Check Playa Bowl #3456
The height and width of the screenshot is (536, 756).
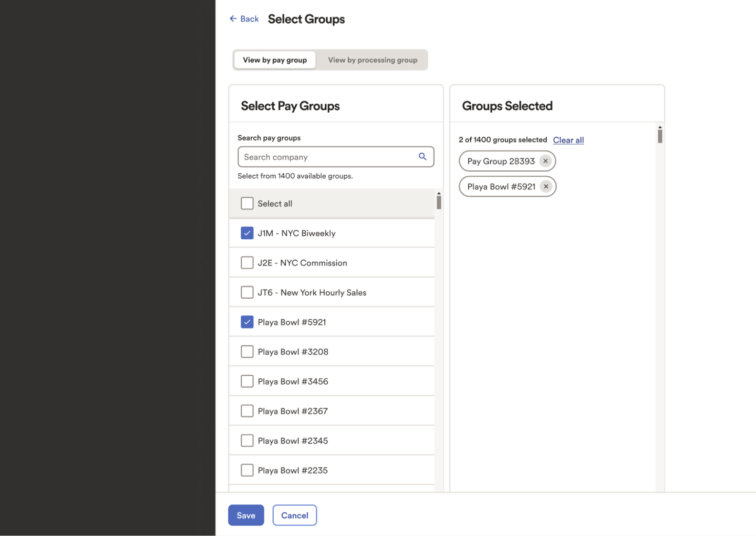(x=247, y=381)
